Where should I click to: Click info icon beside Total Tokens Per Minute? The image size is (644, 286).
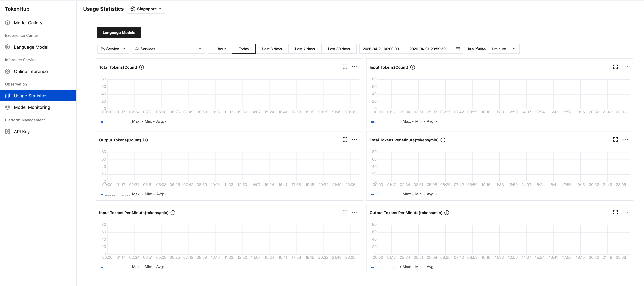(x=443, y=140)
